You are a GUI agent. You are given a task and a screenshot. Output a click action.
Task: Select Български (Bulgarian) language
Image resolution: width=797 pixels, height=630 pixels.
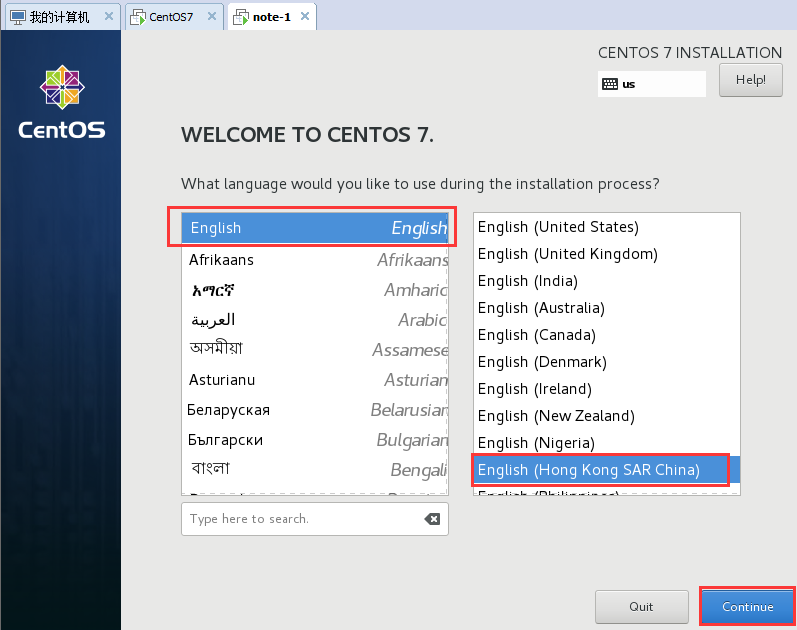point(315,440)
